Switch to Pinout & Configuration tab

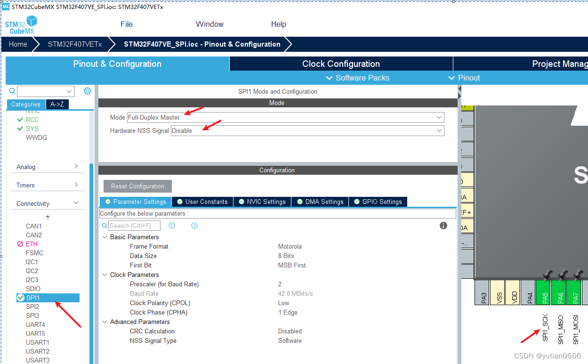[117, 64]
